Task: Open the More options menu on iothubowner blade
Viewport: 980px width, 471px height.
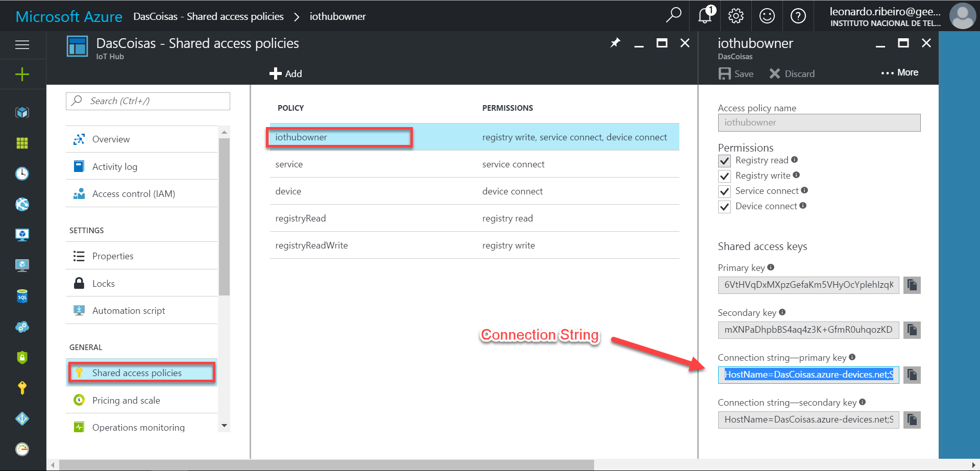Action: click(x=899, y=72)
